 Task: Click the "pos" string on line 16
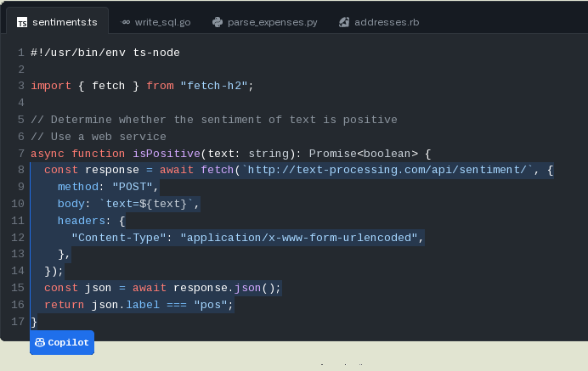pyautogui.click(x=212, y=305)
